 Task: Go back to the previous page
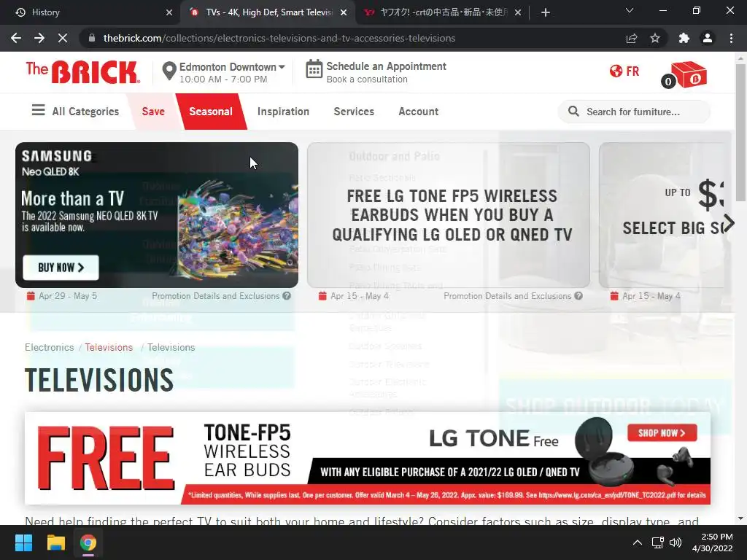(x=16, y=38)
